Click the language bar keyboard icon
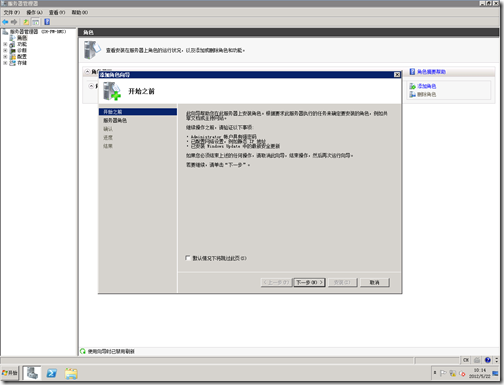 (477, 360)
